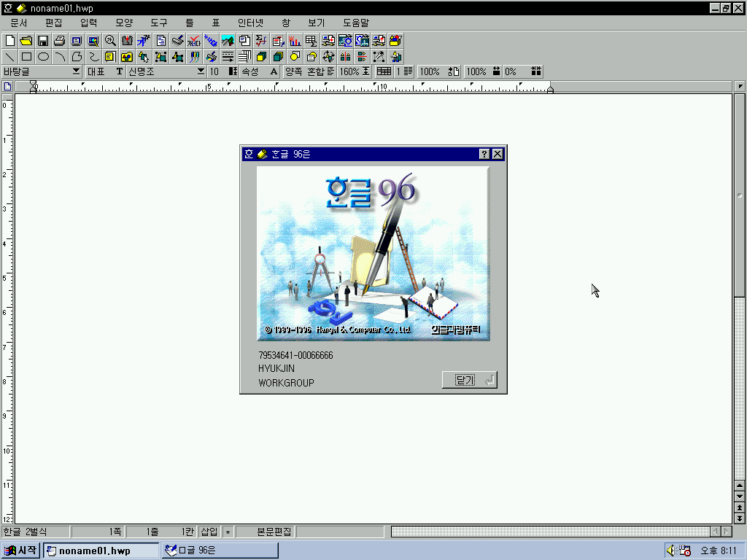Viewport: 747px width, 560px height.
Task: Click the 닫기 button in about dialog
Action: tap(470, 380)
